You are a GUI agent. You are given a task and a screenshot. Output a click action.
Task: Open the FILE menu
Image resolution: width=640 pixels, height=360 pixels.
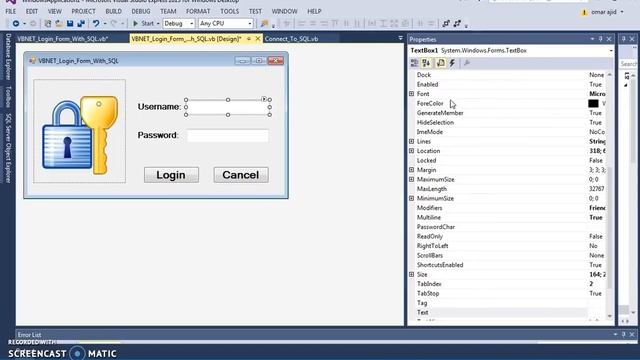11,11
